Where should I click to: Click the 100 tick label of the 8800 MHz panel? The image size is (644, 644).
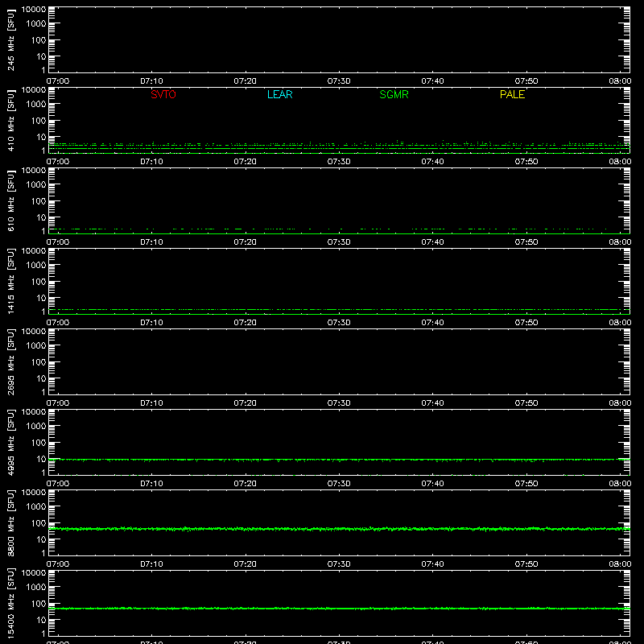click(39, 523)
